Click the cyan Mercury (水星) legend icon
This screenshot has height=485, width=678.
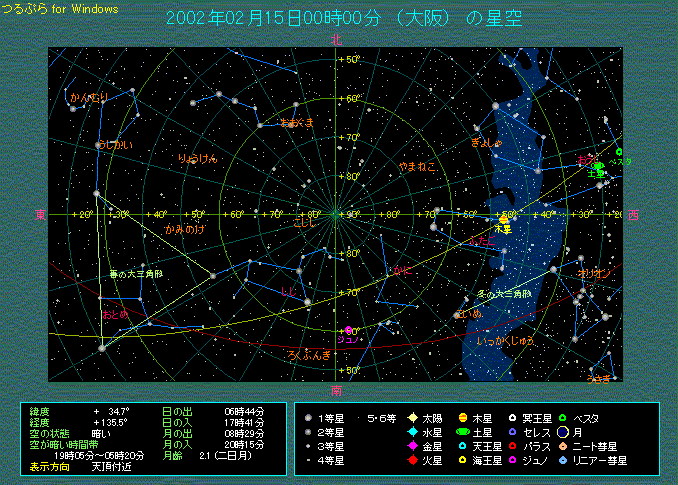pyautogui.click(x=412, y=432)
